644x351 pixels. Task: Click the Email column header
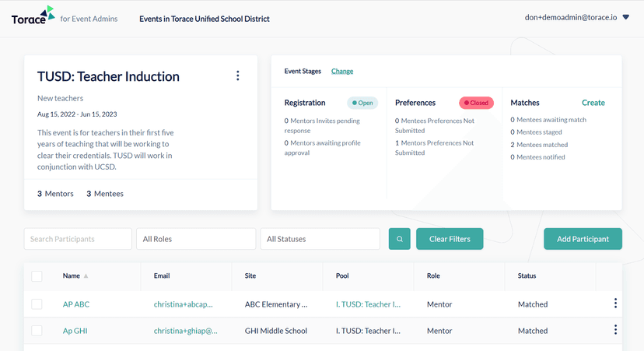pos(162,276)
